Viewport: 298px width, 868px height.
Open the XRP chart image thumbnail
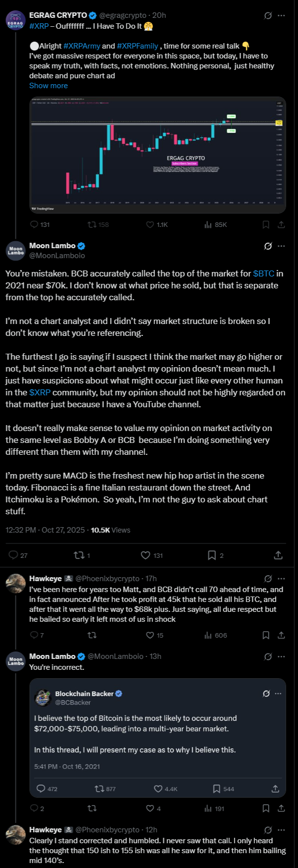tap(157, 155)
